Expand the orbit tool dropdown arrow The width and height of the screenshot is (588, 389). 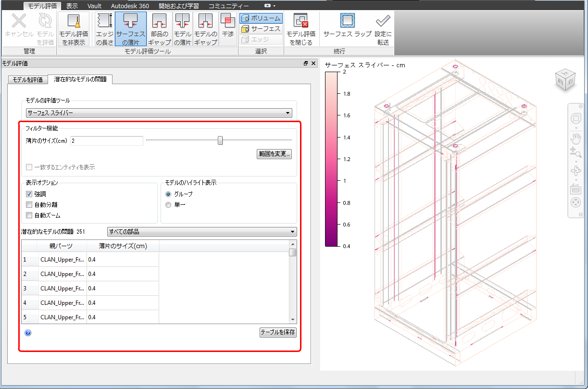575,179
